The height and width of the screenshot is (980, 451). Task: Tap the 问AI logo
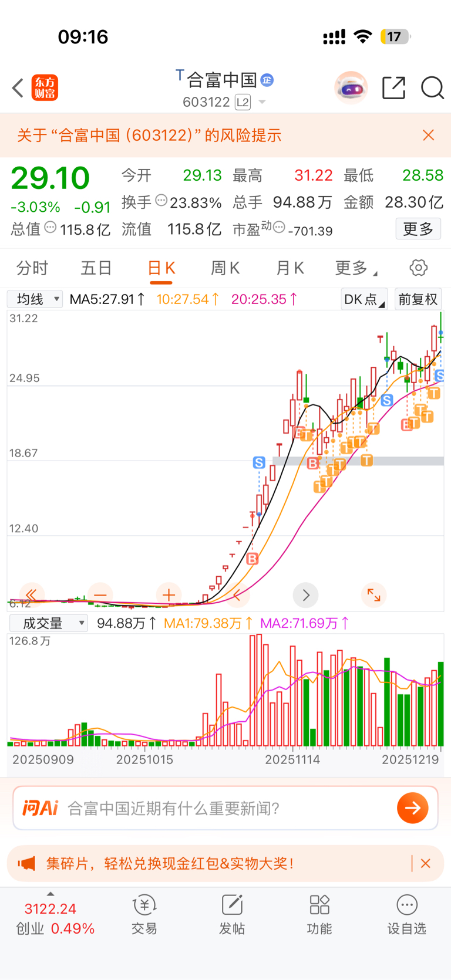[40, 808]
